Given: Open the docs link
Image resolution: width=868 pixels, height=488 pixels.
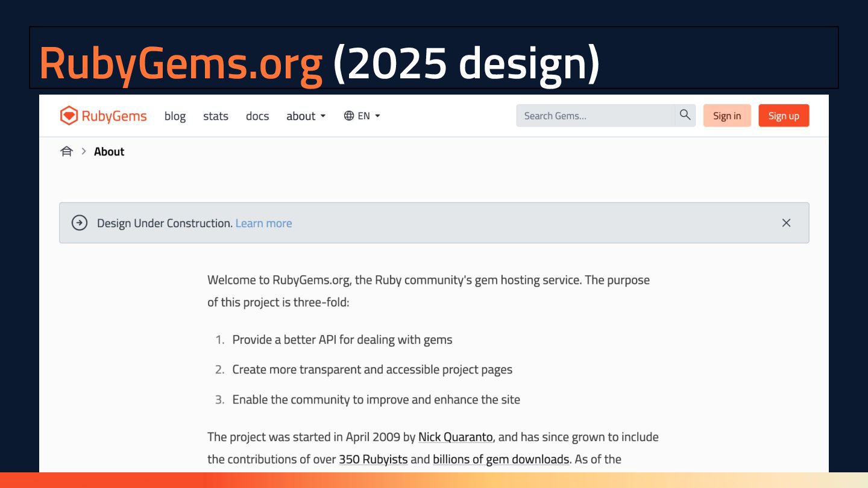Looking at the screenshot, I should tap(257, 116).
